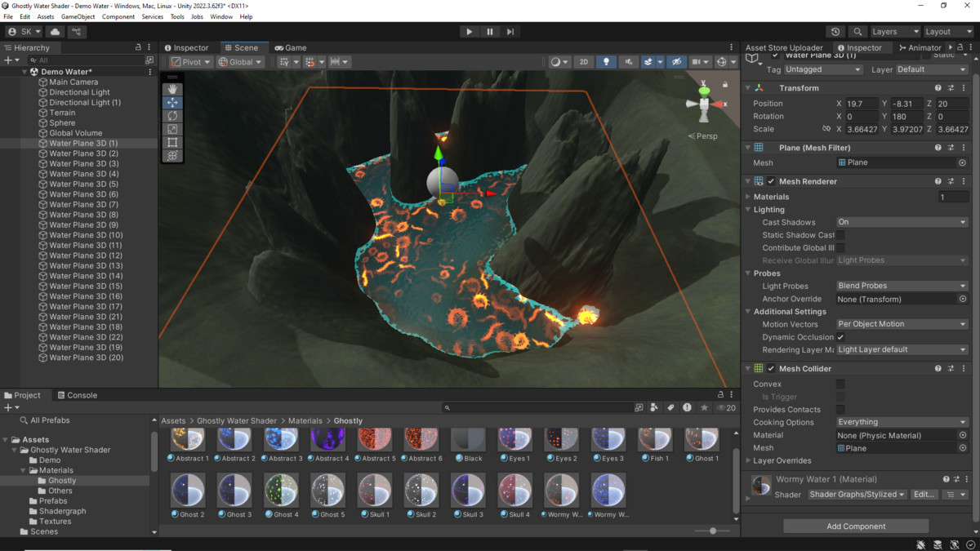Click Position X input field

(862, 104)
